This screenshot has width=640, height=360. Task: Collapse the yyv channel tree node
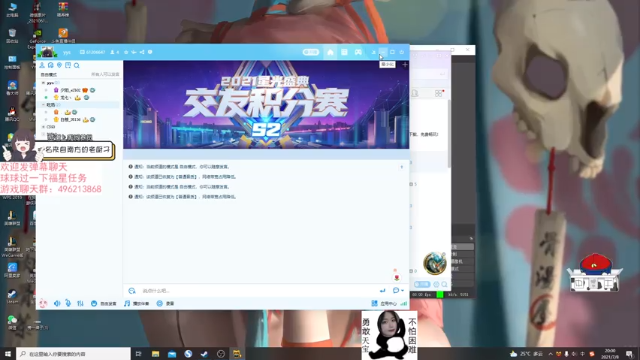(x=44, y=83)
